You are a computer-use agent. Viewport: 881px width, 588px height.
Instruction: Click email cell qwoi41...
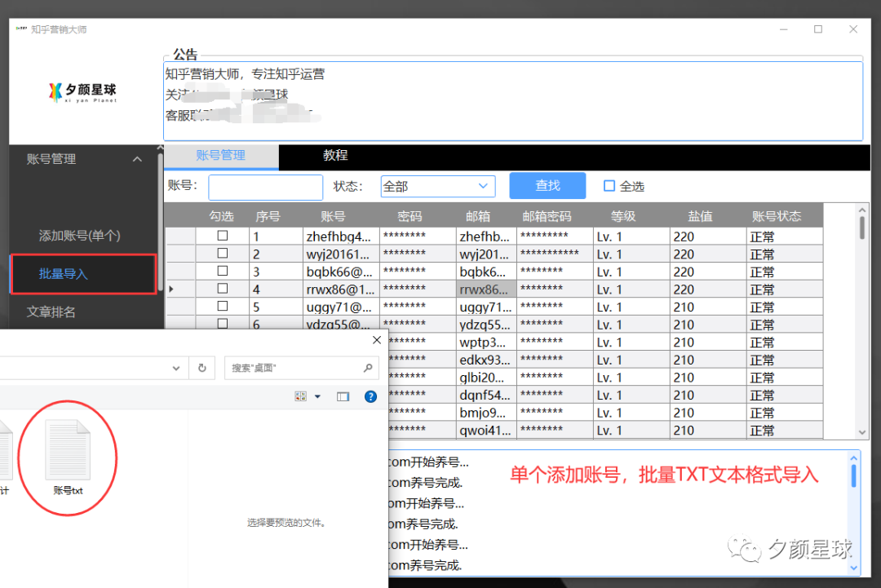[x=486, y=430]
